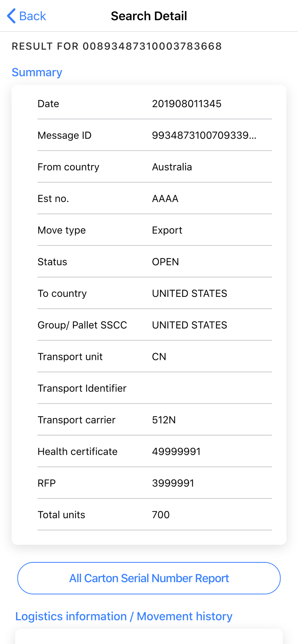This screenshot has height=644, width=298.
Task: Open the All Carton Serial Number Report
Action: pos(149,578)
